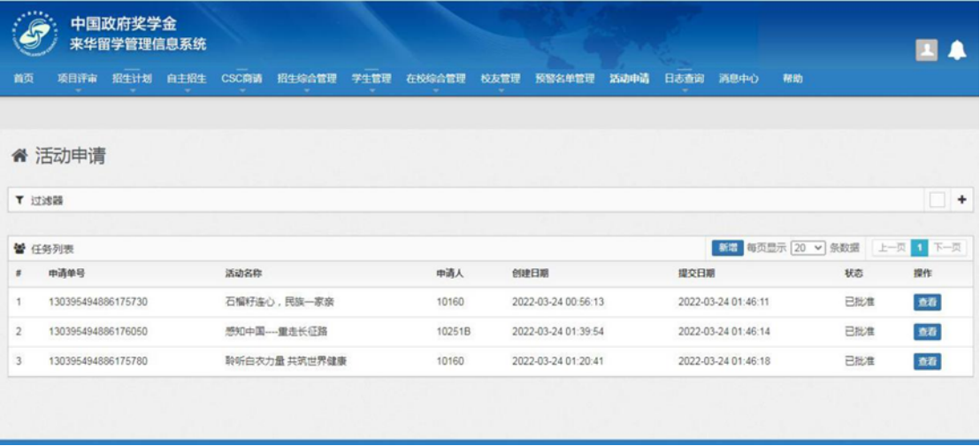Viewport: 980px width, 446px height.
Task: Expand the 学生管理 menu dropdown
Action: (x=371, y=79)
